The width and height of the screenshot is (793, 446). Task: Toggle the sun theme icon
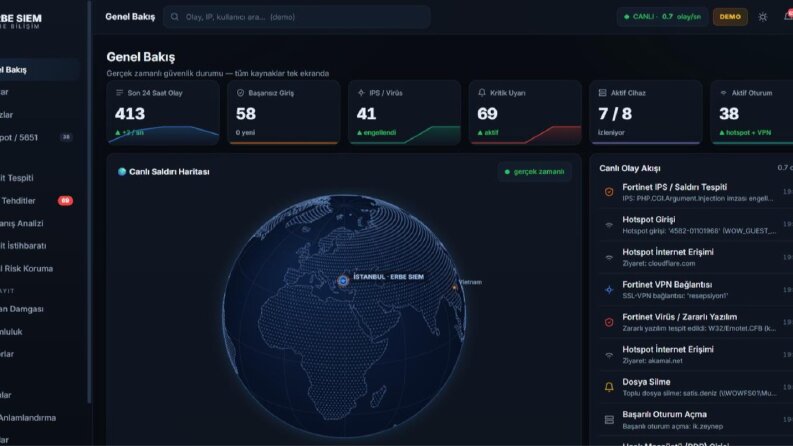[x=763, y=17]
